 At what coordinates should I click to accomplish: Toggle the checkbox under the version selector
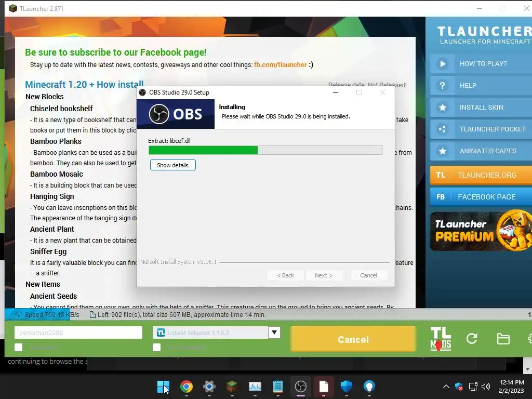pyautogui.click(x=157, y=348)
